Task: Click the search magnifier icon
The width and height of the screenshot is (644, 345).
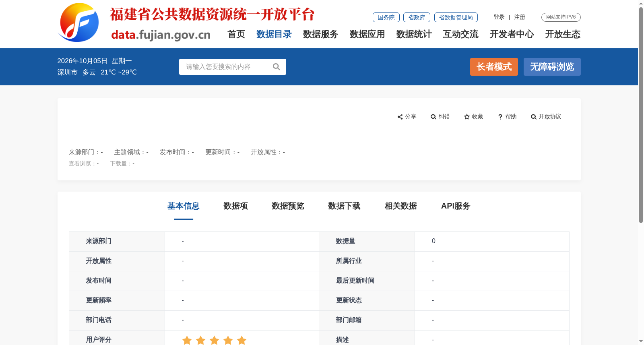Action: point(276,67)
